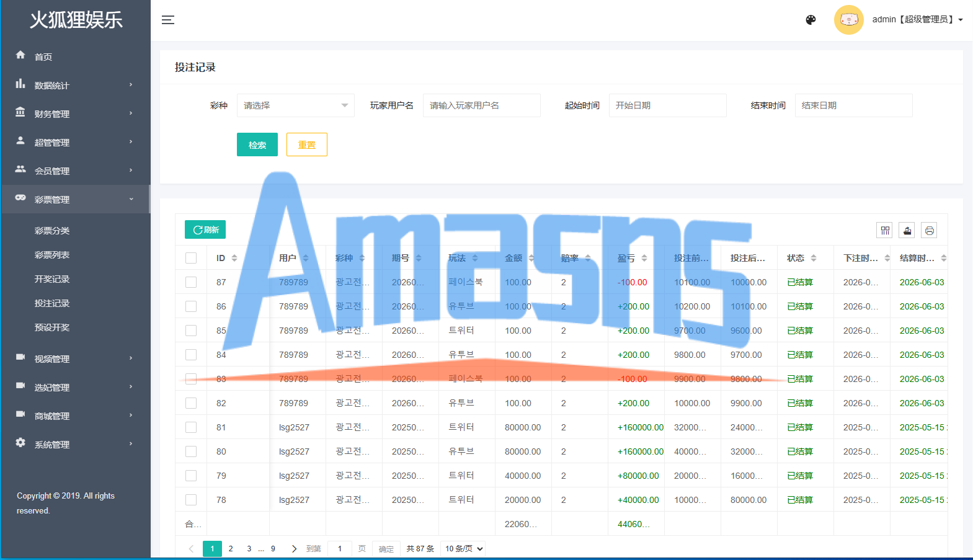
Task: Focus the 玩家用户名 input field
Action: pyautogui.click(x=482, y=105)
